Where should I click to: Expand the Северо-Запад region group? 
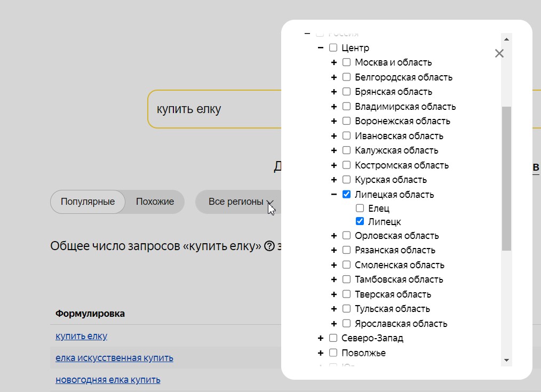coord(321,338)
